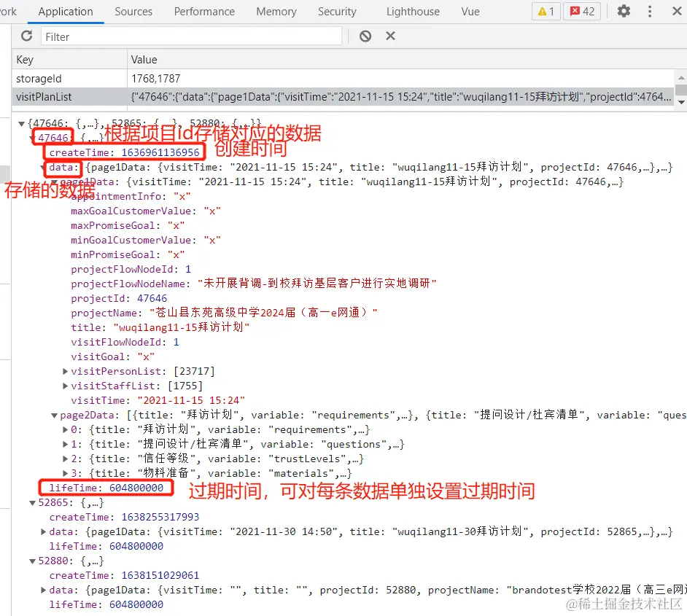
Task: Open DevTools more options menu
Action: click(x=650, y=11)
